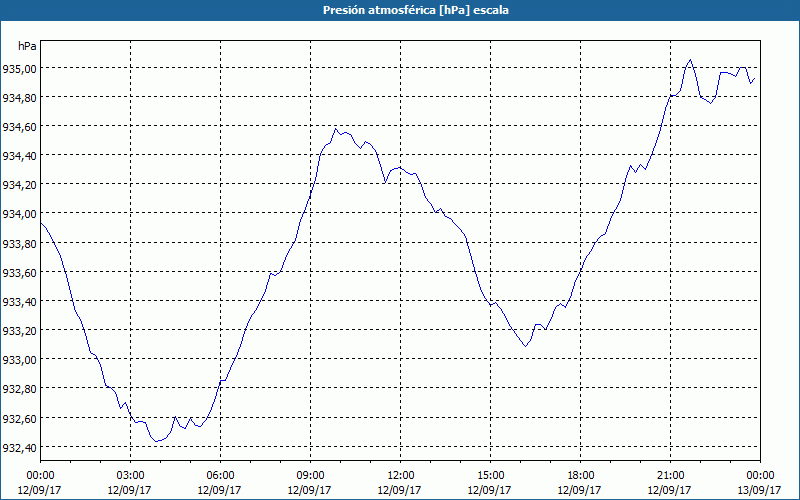This screenshot has width=800, height=500.
Task: Click the 'hPa' unit label
Action: click(x=27, y=46)
